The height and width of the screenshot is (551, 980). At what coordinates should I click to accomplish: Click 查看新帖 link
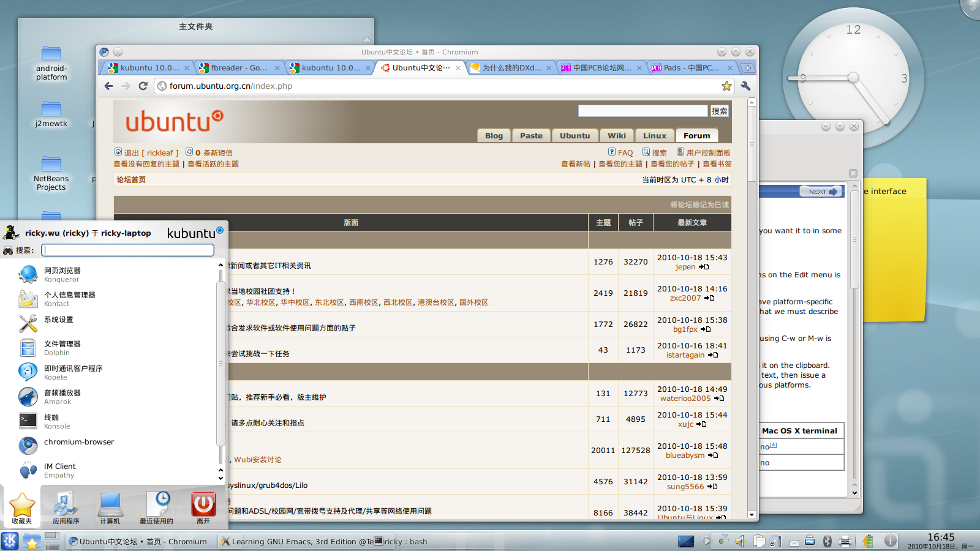click(x=576, y=164)
